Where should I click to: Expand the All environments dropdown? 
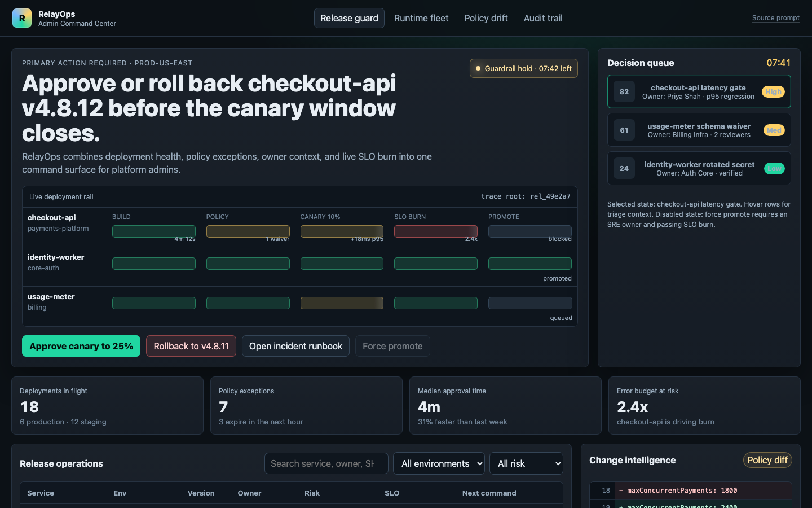click(439, 463)
